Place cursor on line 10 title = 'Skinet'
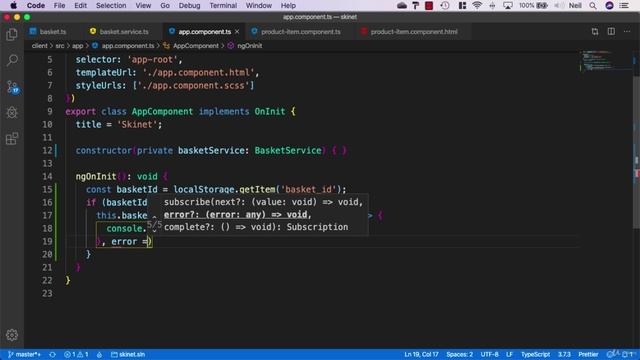The height and width of the screenshot is (360, 640). [119, 124]
